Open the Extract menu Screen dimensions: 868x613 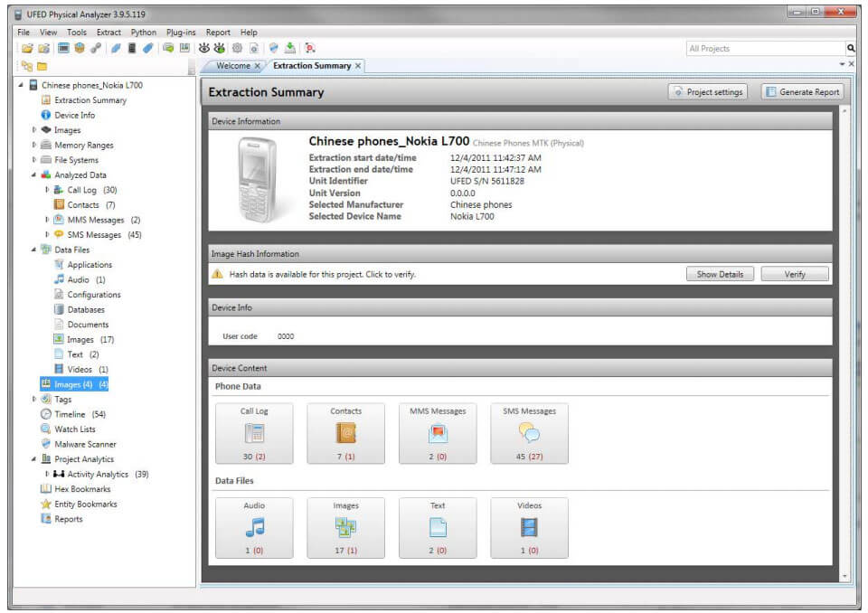coord(108,33)
